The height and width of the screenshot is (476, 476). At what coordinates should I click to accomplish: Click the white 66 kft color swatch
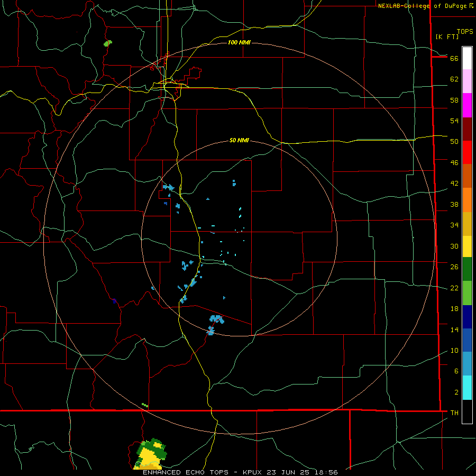pyautogui.click(x=467, y=58)
